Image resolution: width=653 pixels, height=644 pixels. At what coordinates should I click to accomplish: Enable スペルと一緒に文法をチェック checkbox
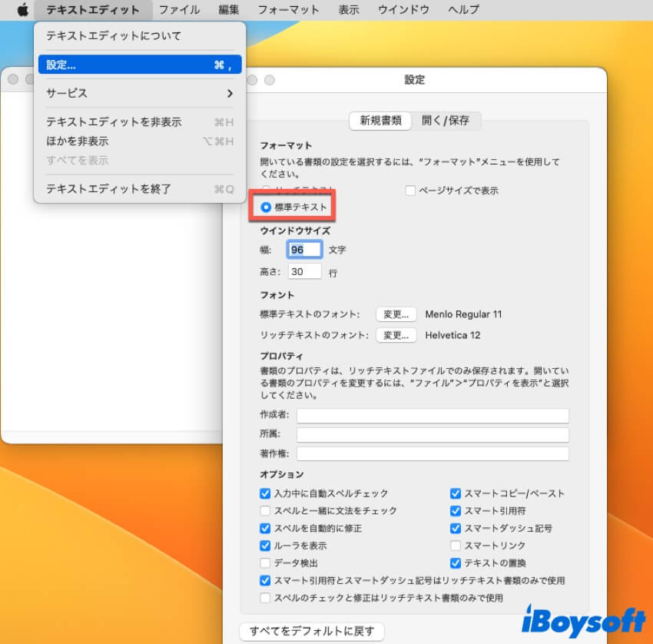point(265,511)
